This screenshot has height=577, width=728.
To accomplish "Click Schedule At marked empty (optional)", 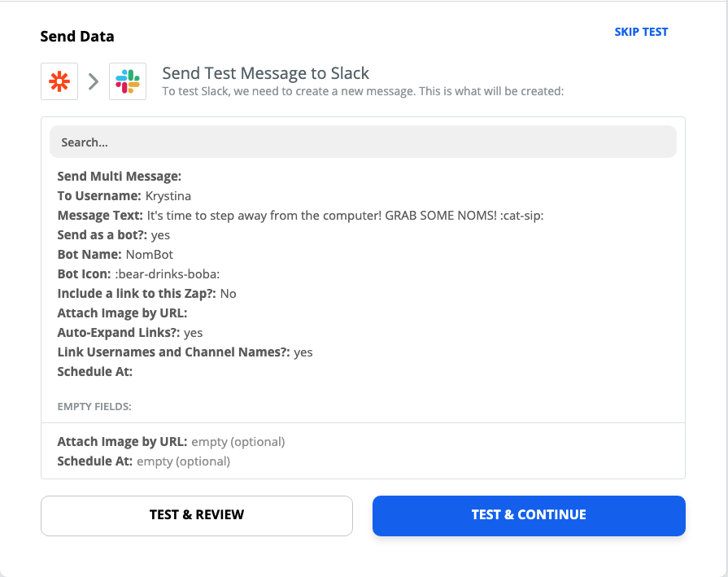I will pyautogui.click(x=143, y=461).
